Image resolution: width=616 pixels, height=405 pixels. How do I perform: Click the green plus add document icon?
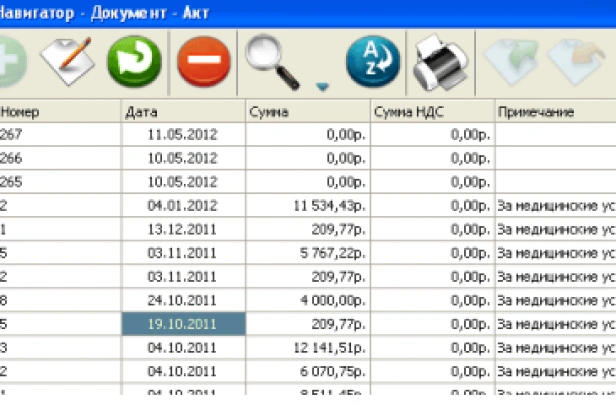10,62
